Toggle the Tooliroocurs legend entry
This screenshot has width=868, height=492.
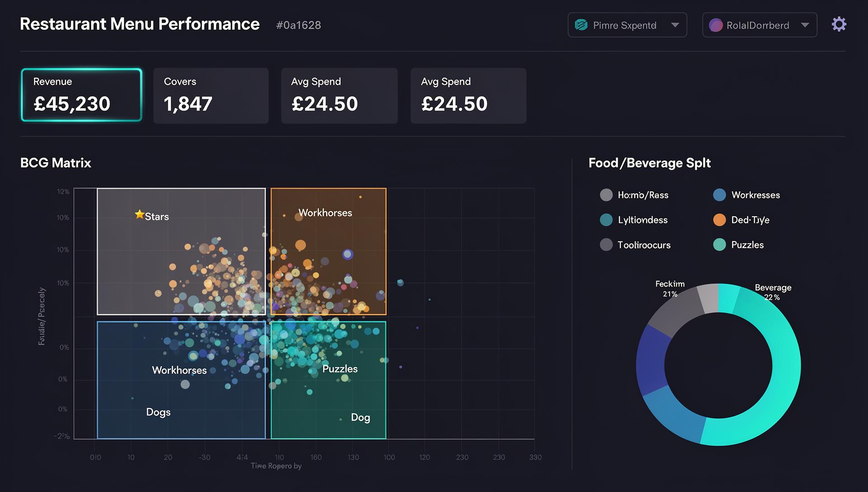click(x=635, y=245)
